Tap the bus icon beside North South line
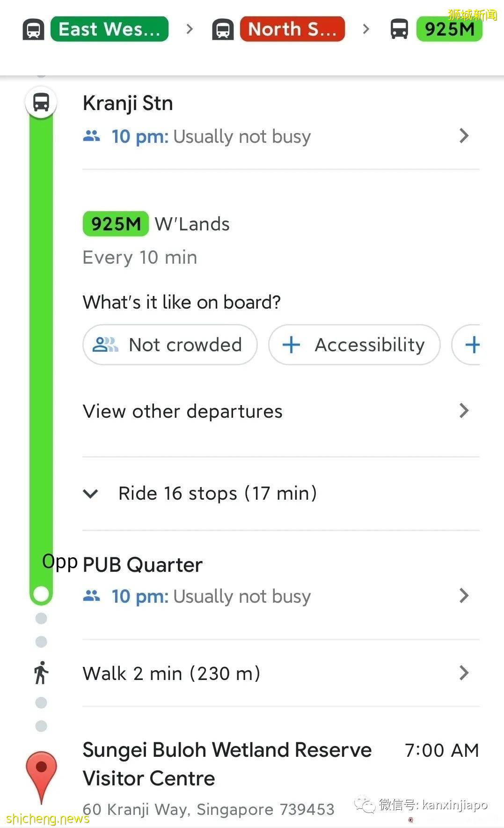Viewport: 504px width, 828px height. [223, 30]
